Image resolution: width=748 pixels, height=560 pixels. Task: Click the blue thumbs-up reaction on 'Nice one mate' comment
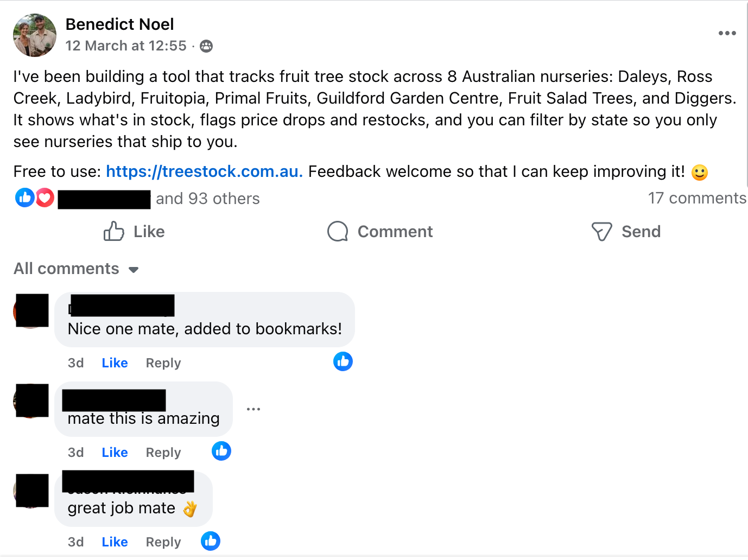click(x=343, y=361)
